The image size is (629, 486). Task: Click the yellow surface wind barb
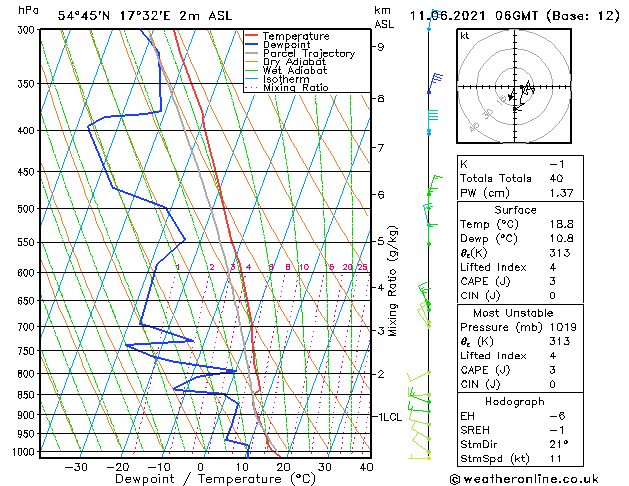(x=419, y=457)
